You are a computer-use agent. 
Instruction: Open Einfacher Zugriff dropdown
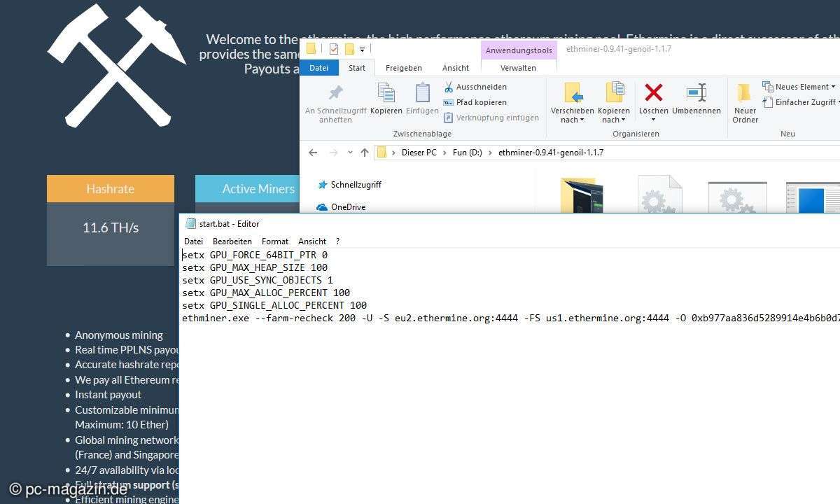802,102
